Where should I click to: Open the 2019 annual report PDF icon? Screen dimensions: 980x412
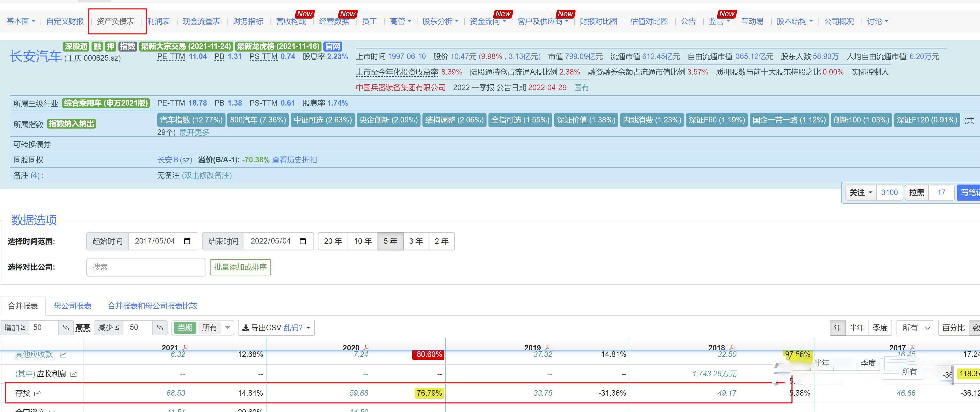[x=548, y=347]
